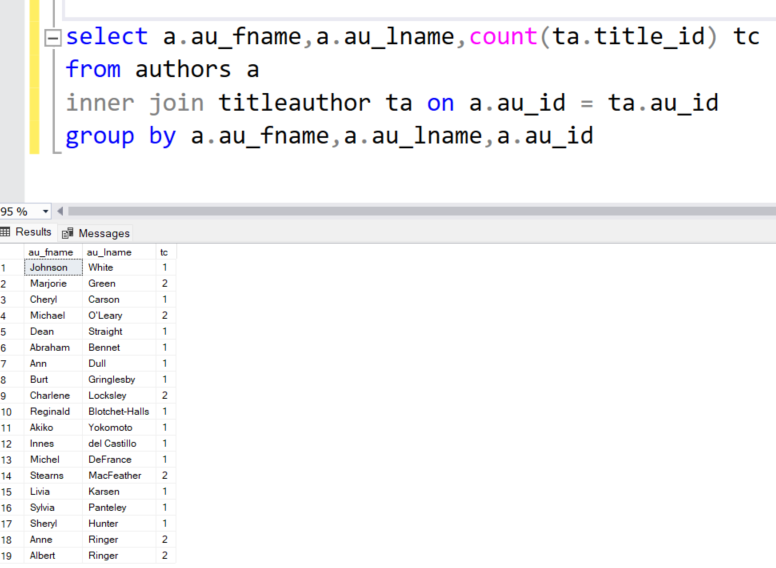
Task: Click the tc value in Charlene row
Action: click(166, 395)
